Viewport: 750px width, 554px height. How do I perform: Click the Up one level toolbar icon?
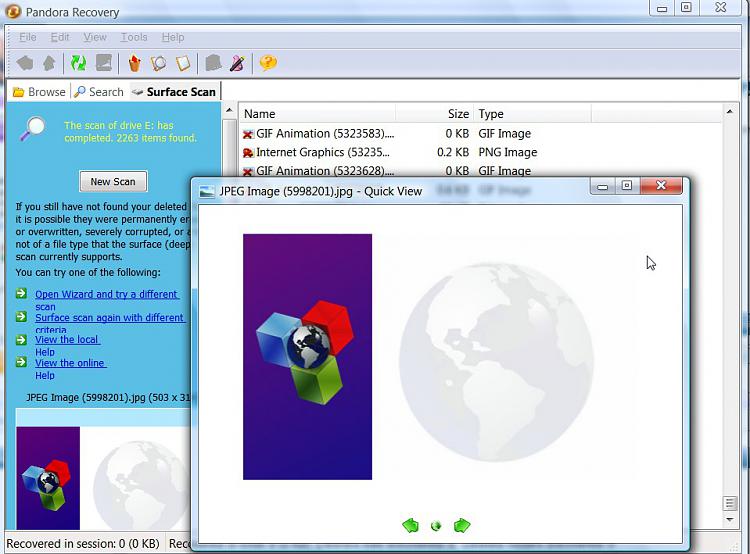(49, 63)
